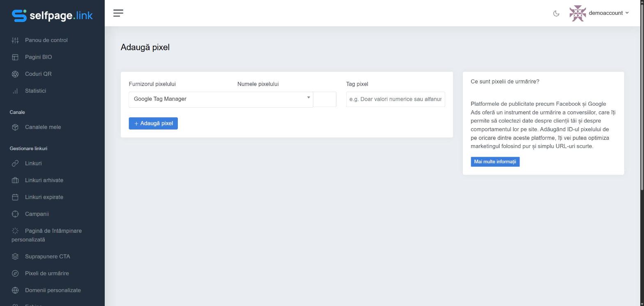
Task: Open the Google Tag Manager provider dropdown
Action: click(221, 100)
